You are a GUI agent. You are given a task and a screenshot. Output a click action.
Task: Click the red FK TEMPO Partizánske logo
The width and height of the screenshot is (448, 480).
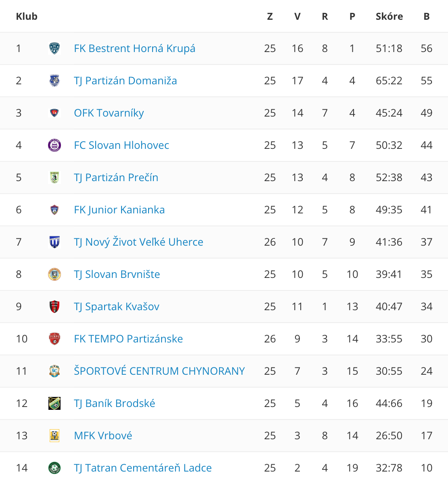[x=54, y=339]
